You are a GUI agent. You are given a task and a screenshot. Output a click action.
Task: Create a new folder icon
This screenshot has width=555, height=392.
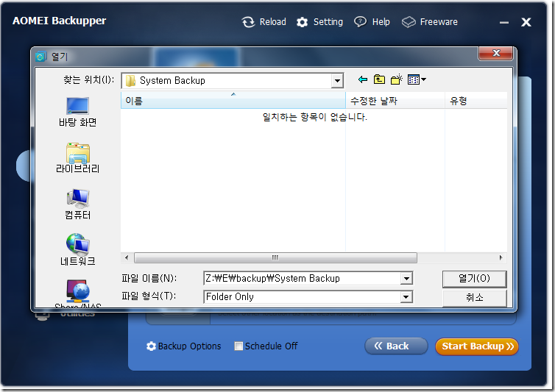tap(397, 79)
